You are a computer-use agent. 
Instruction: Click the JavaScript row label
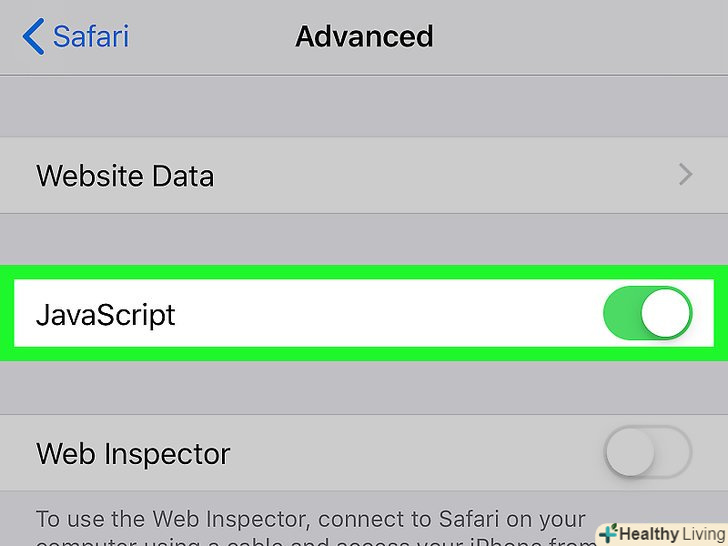click(x=106, y=315)
